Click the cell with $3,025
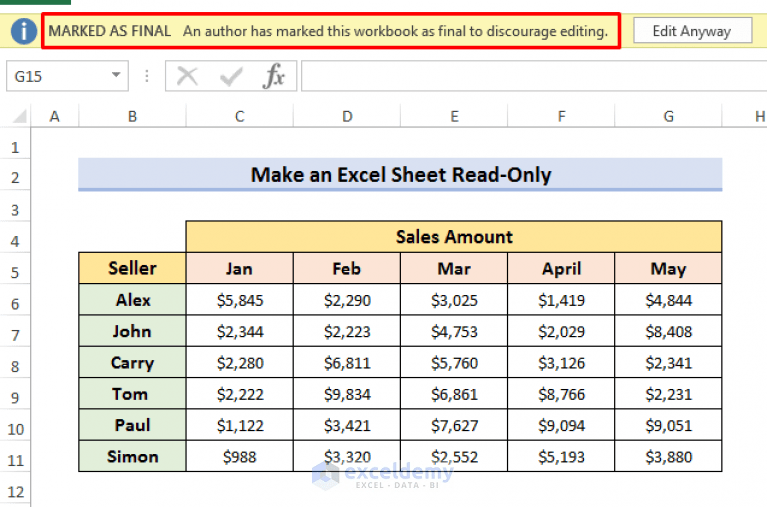 click(x=454, y=300)
